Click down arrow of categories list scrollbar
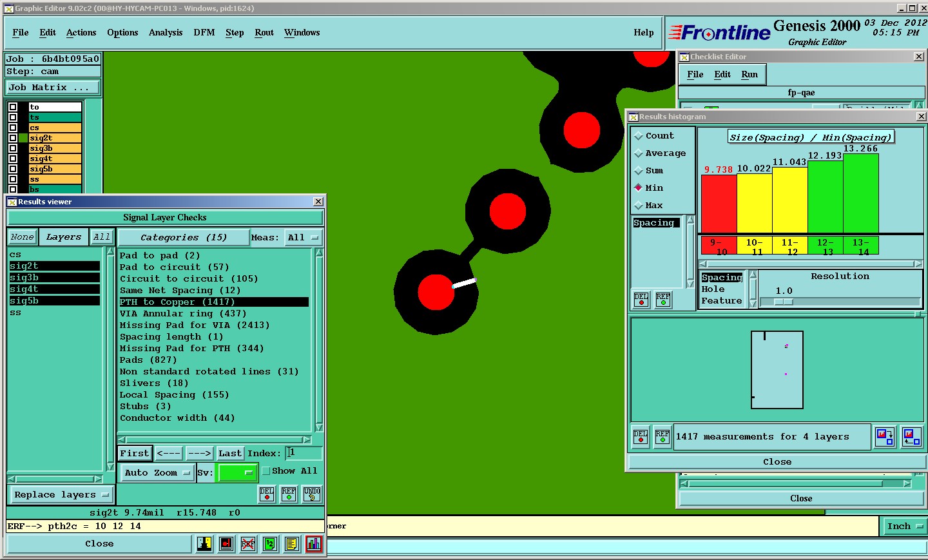928x560 pixels. (x=318, y=427)
